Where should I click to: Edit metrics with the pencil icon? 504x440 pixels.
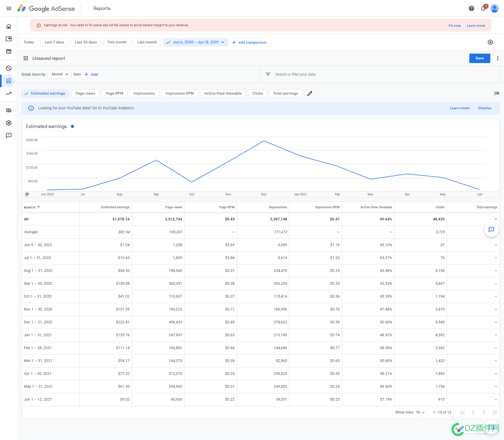pyautogui.click(x=310, y=94)
